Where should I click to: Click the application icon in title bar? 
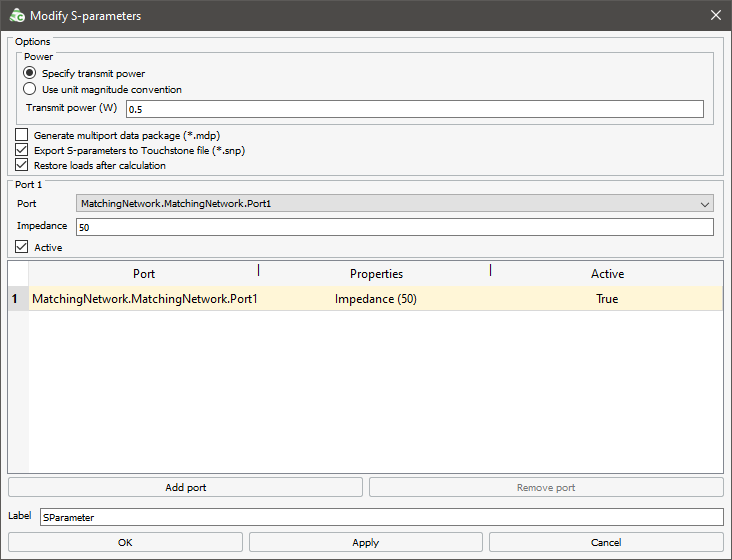point(17,15)
